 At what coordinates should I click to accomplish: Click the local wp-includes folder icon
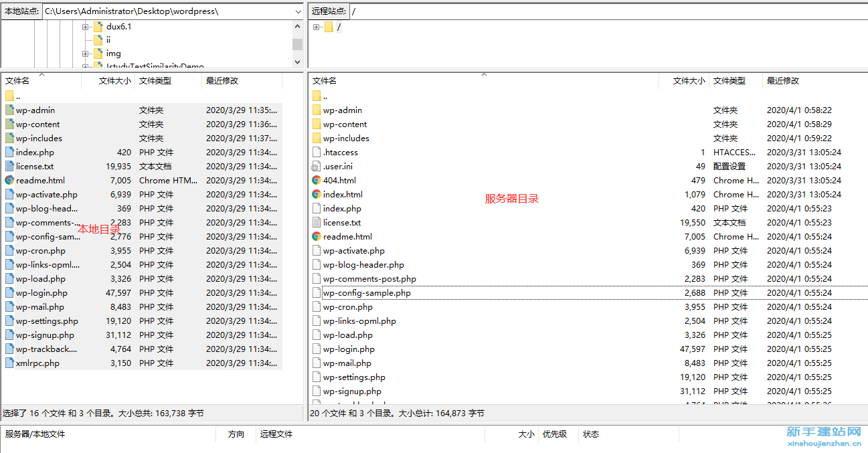pos(9,138)
